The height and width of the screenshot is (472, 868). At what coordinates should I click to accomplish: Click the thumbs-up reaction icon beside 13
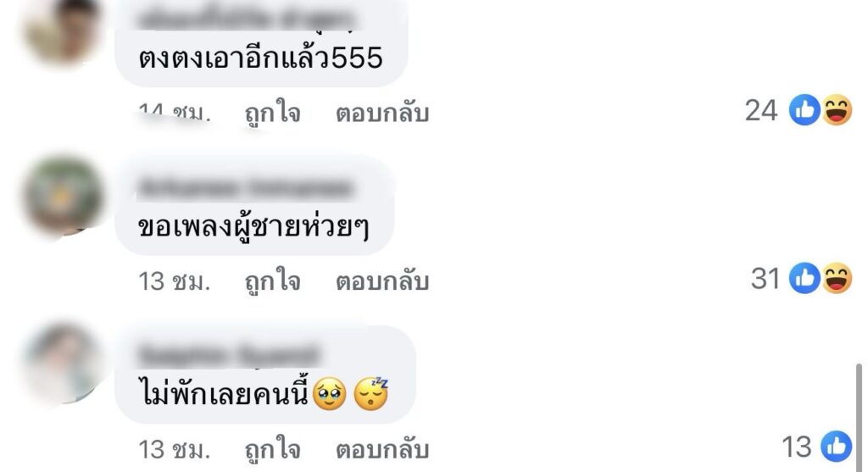836,446
